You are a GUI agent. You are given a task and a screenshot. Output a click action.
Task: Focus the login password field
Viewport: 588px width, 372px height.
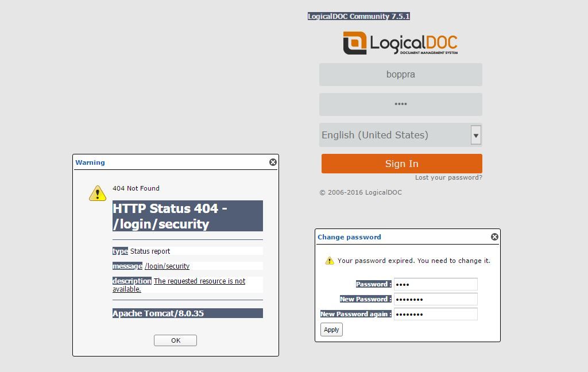point(400,104)
